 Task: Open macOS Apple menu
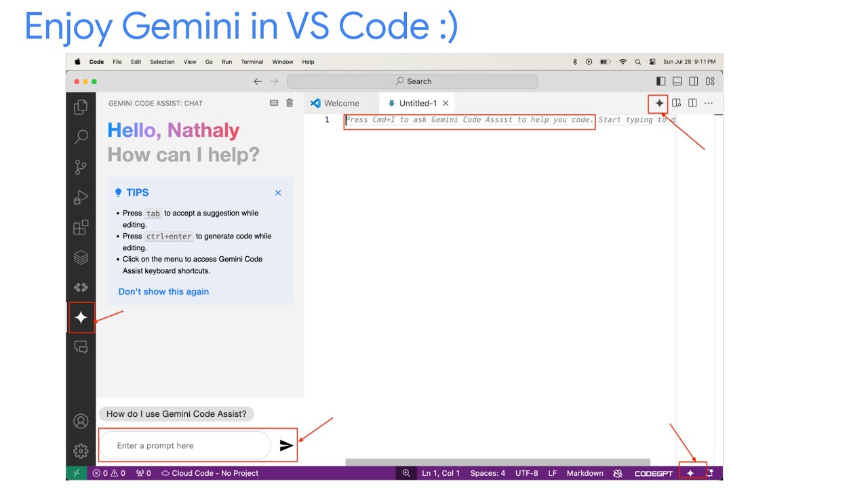[77, 62]
